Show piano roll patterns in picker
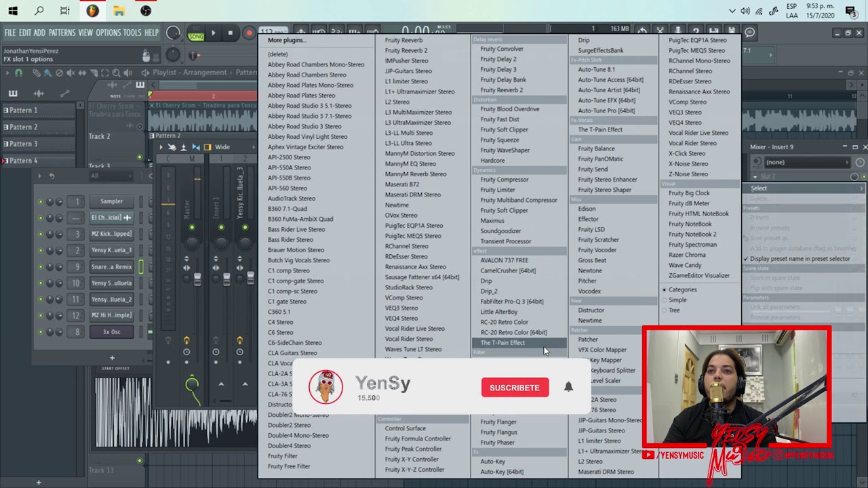Image resolution: width=868 pixels, height=488 pixels. pyautogui.click(x=13, y=94)
